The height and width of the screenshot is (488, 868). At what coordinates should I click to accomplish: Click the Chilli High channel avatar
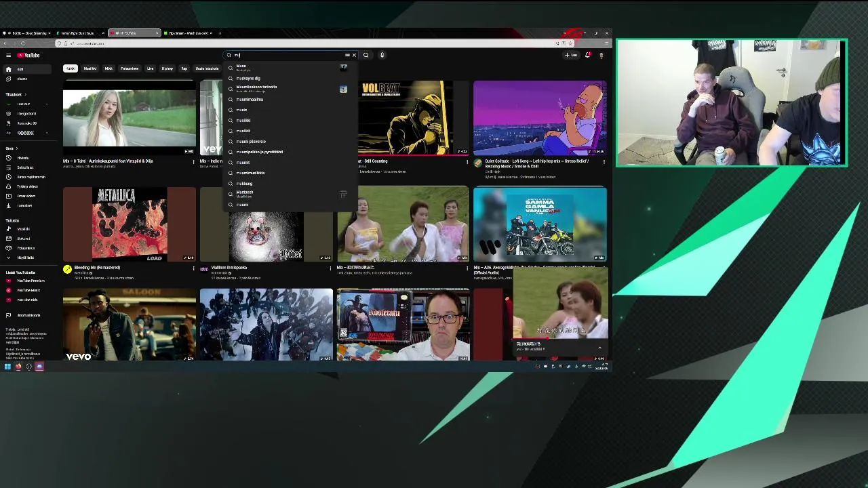click(x=478, y=163)
